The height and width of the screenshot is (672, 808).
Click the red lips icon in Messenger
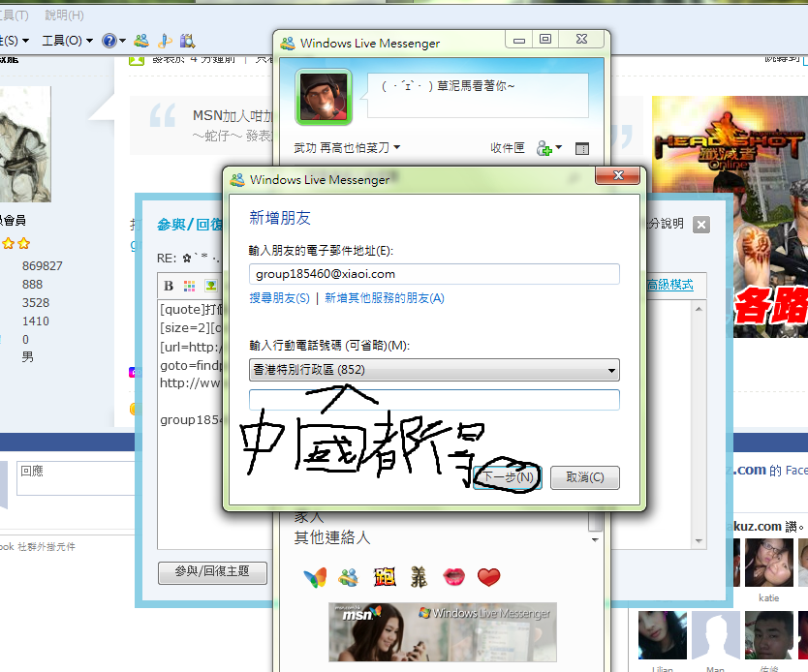click(x=454, y=577)
